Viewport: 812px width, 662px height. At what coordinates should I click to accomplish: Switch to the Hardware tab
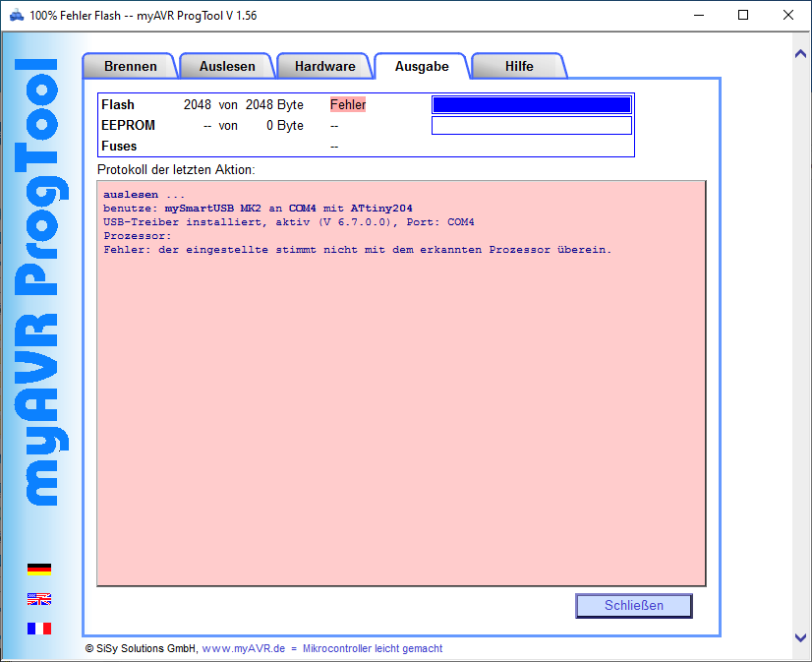pos(324,66)
